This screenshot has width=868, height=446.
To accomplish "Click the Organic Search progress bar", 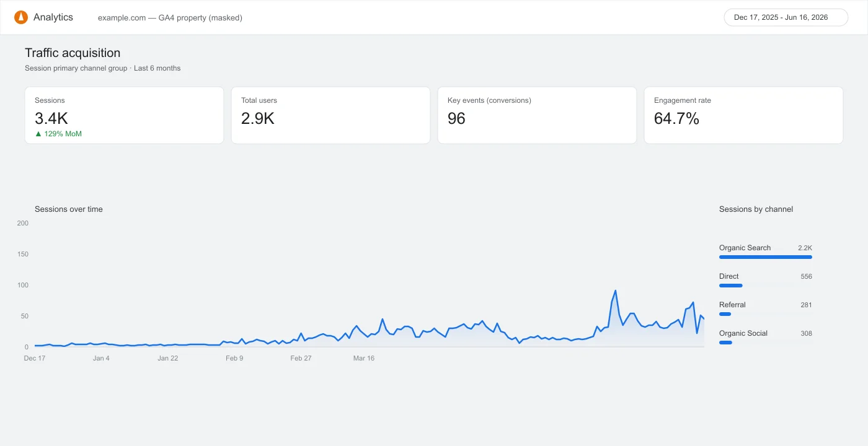I will coord(766,257).
